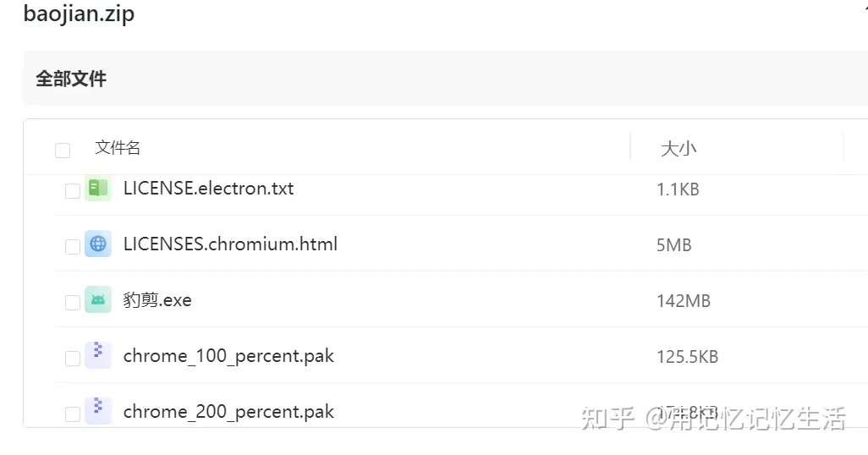Mark the checkbox for chrome_200_percent.pak
Image resolution: width=868 pixels, height=455 pixels.
(73, 414)
